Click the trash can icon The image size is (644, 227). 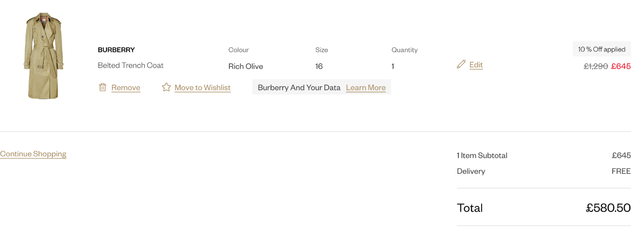pos(102,87)
